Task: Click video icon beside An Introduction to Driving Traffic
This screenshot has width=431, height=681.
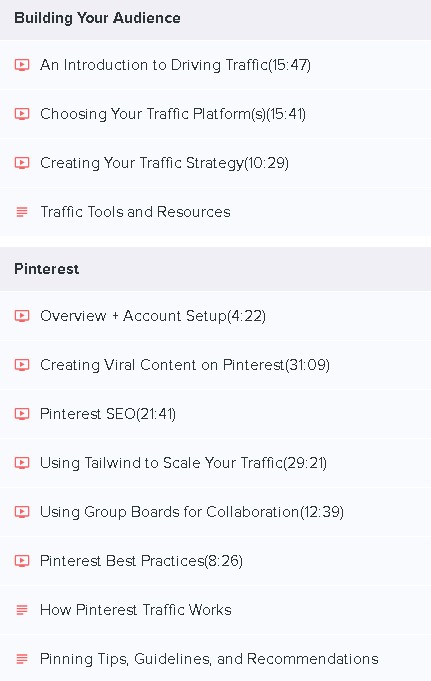Action: (22, 65)
